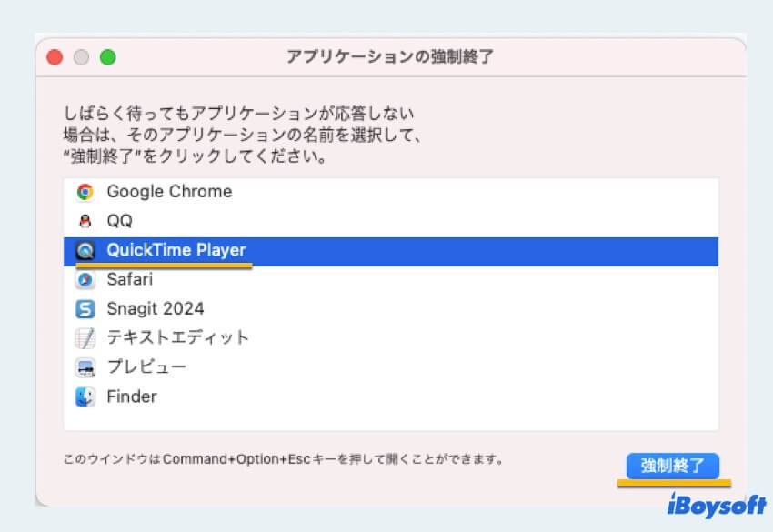Select the Finder entry by name

coord(131,397)
